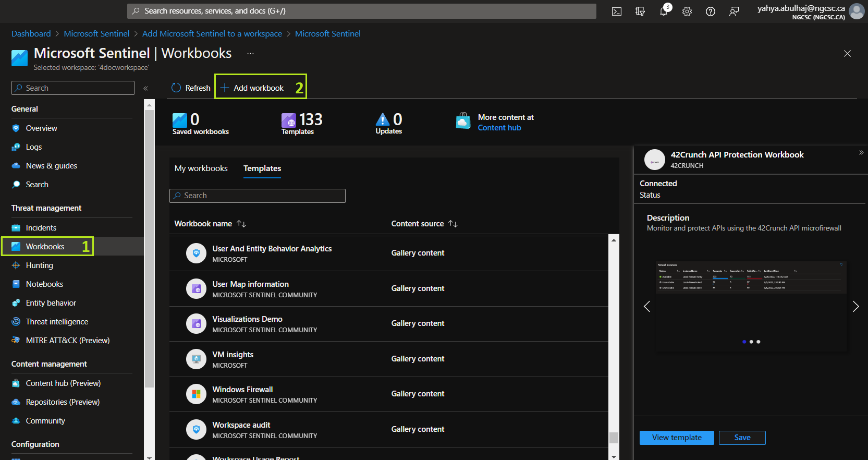Click the global search resources box
The width and height of the screenshot is (868, 460).
362,11
